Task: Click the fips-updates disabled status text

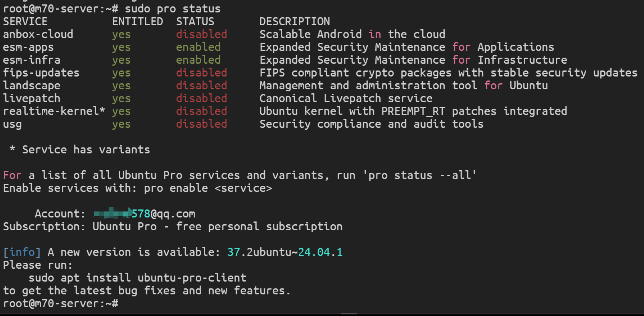Action: (x=202, y=73)
